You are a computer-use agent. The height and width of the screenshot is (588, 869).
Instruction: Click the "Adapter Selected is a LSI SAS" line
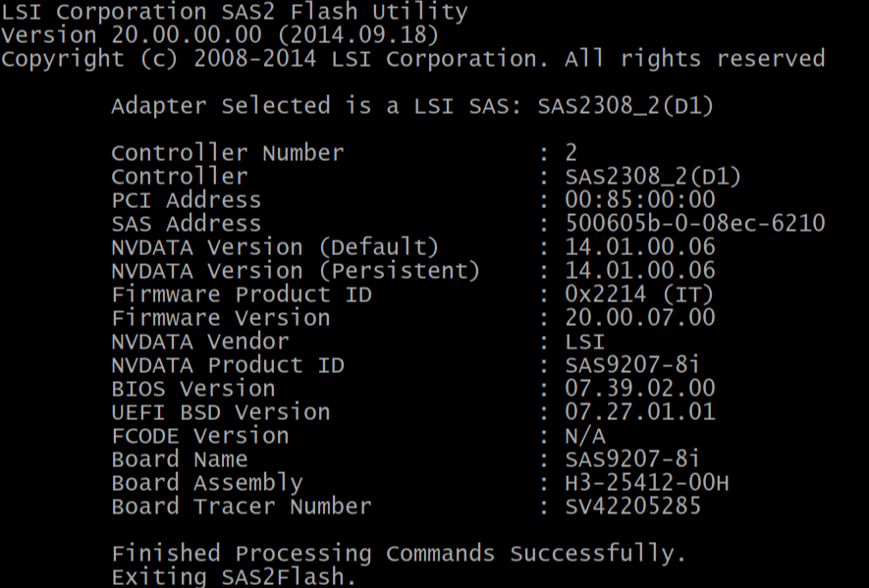412,106
